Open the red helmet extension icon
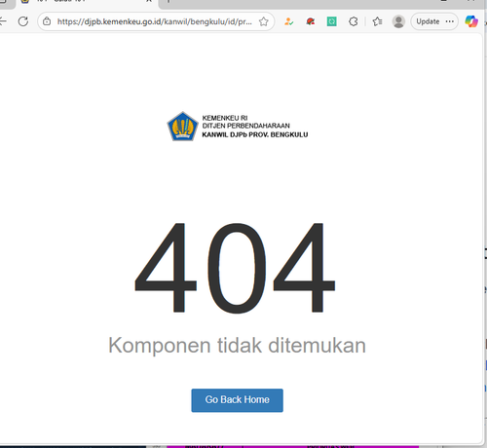Image resolution: width=487 pixels, height=448 pixels. [x=311, y=21]
